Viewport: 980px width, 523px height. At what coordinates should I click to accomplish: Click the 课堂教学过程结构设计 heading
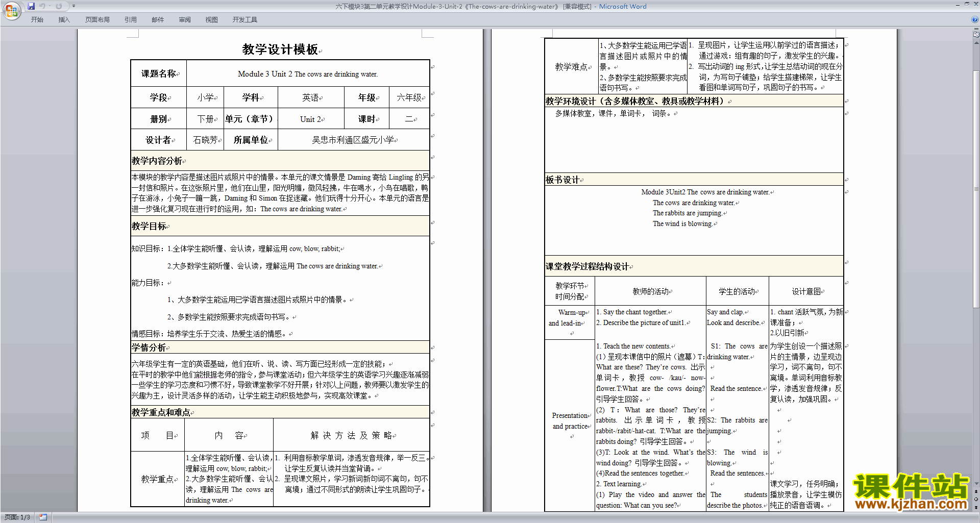tap(587, 266)
